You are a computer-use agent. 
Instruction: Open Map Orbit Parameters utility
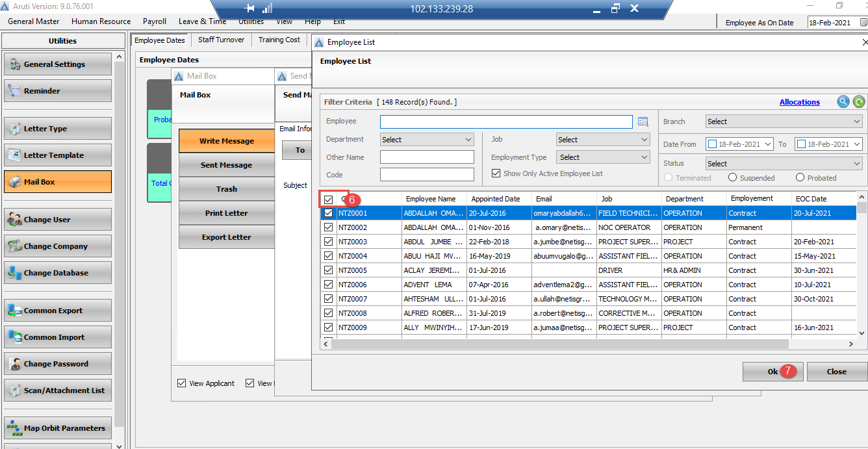[57, 428]
